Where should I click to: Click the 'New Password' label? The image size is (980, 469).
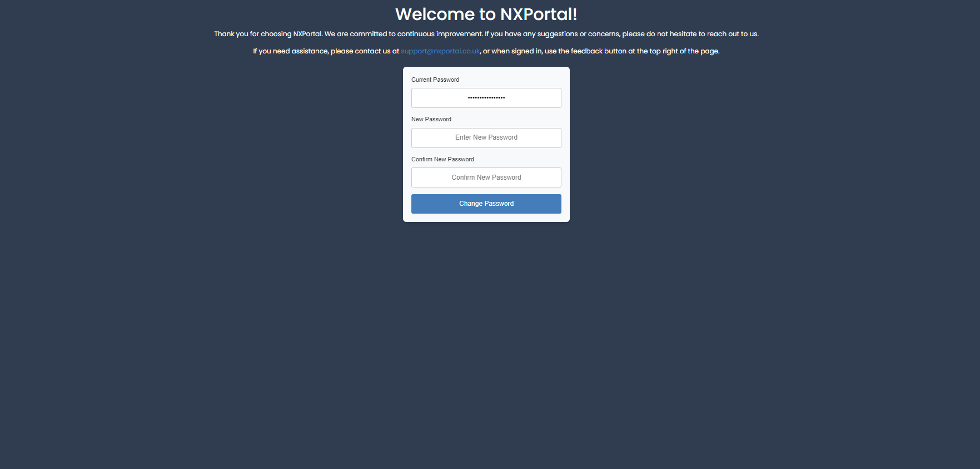point(431,119)
